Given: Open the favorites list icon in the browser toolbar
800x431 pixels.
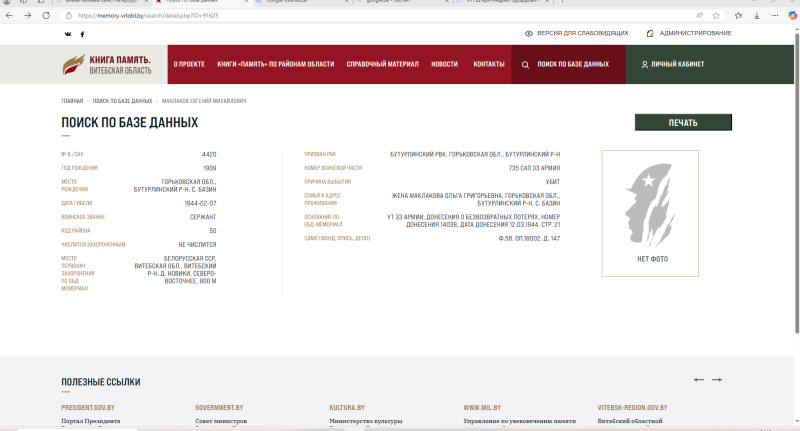Looking at the screenshot, I should pos(738,16).
